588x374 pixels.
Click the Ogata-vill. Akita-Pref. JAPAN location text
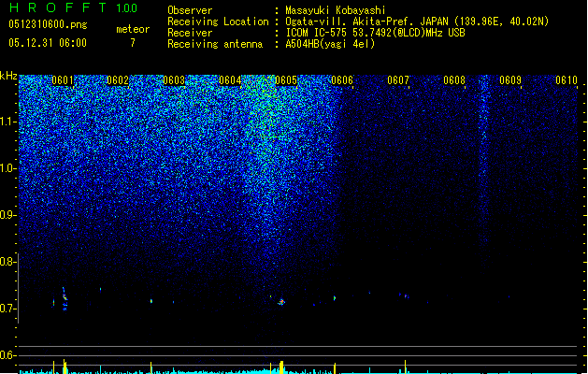point(417,22)
